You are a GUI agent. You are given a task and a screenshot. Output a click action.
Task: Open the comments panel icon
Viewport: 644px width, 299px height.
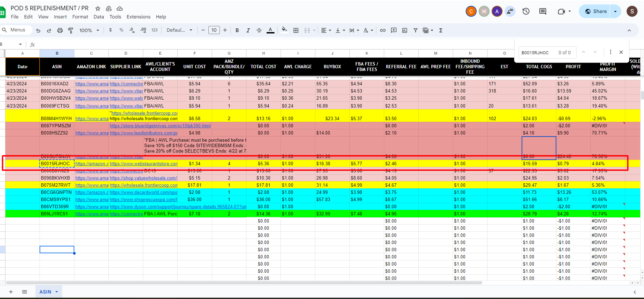(543, 11)
